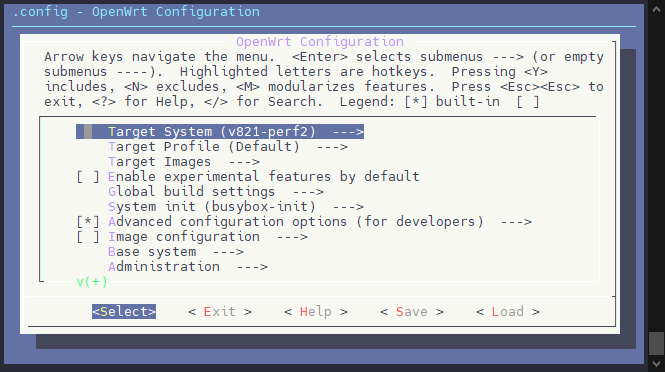Click the v(+) more-items indicator
The height and width of the screenshot is (372, 665).
(92, 282)
